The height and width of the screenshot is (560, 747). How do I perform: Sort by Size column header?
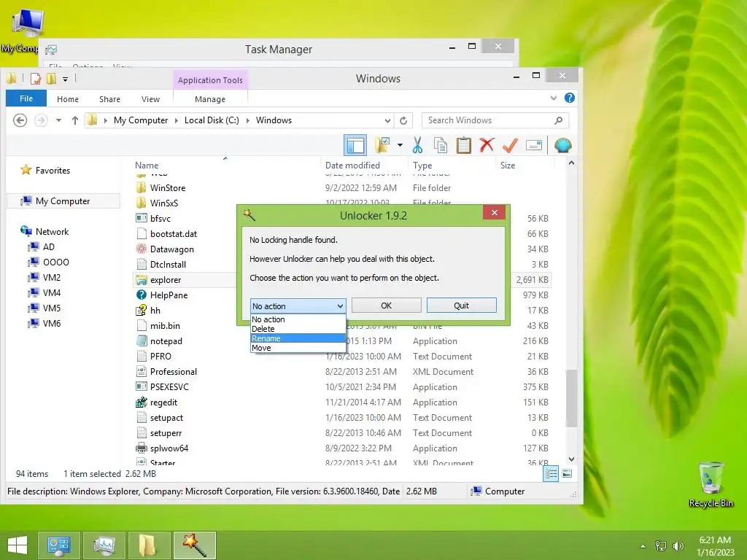click(508, 166)
